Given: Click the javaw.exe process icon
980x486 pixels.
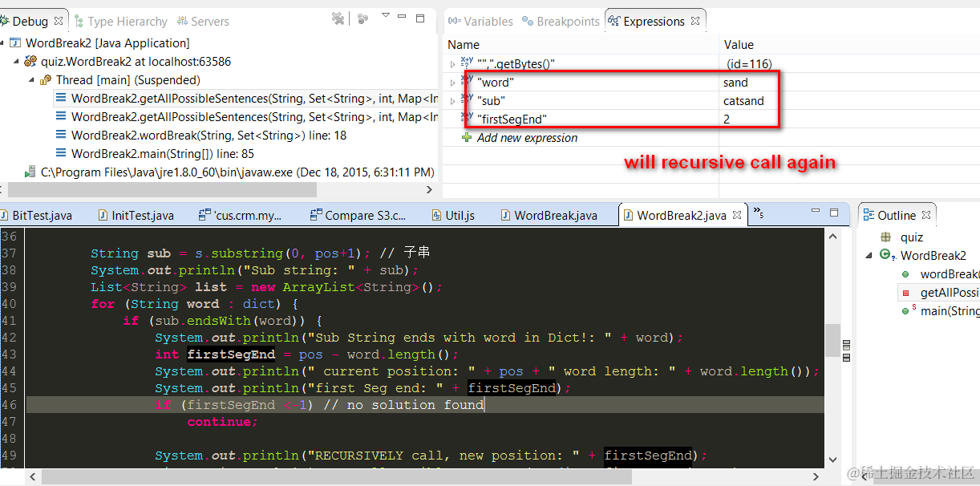Looking at the screenshot, I should [x=30, y=172].
